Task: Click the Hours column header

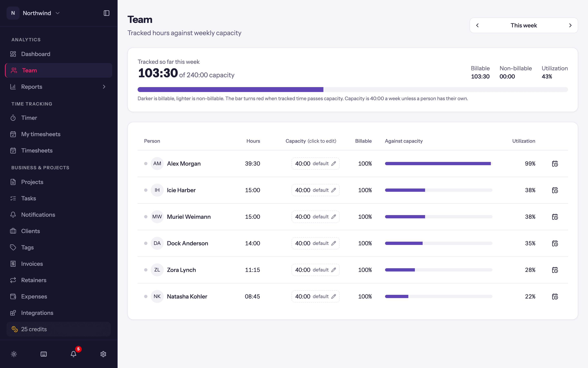Action: [x=253, y=141]
